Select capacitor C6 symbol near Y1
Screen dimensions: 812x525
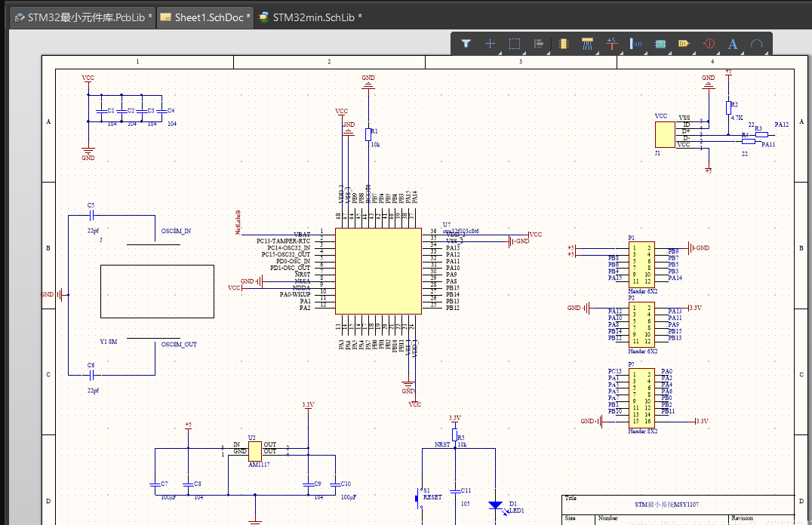click(x=91, y=375)
